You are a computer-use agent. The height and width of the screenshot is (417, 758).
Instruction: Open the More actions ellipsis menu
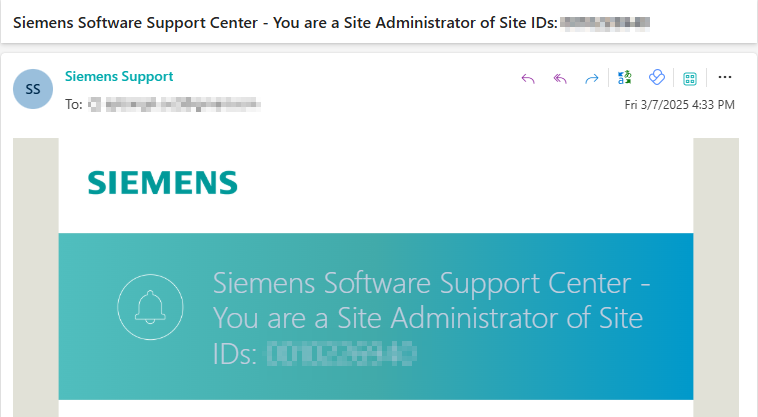click(x=725, y=78)
